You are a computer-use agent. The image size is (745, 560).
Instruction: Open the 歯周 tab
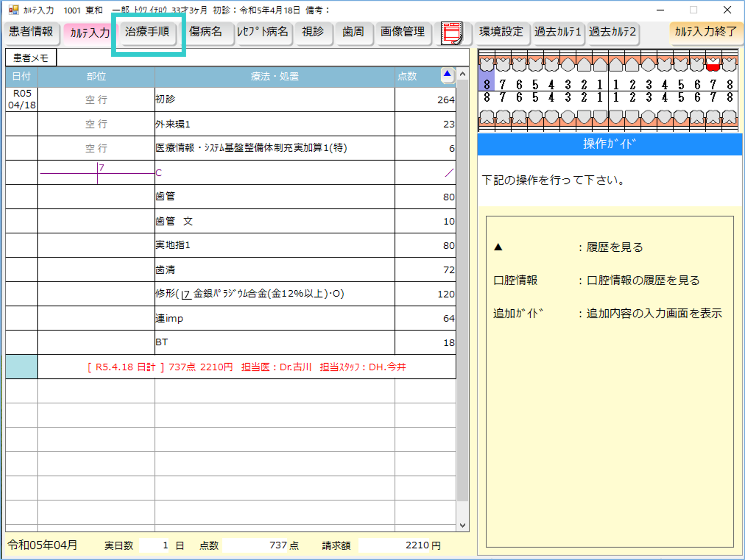click(353, 32)
